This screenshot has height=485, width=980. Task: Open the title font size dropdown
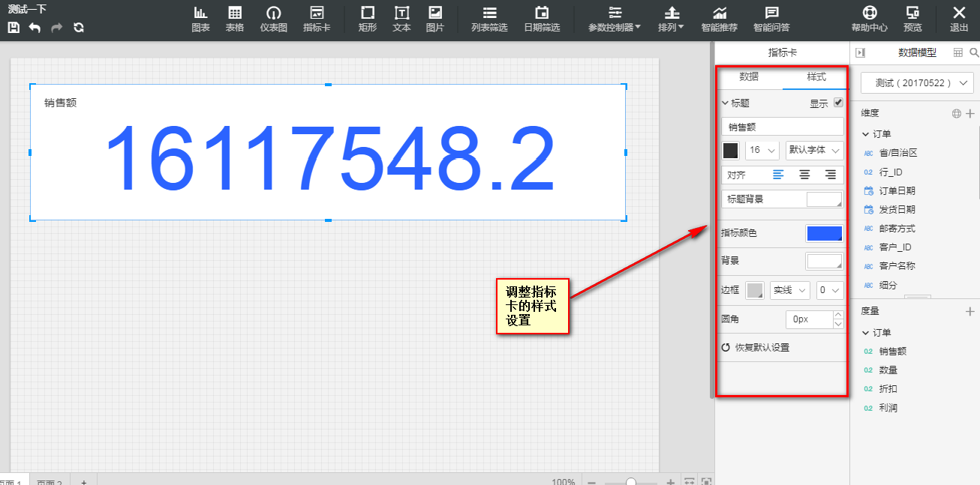pyautogui.click(x=762, y=150)
